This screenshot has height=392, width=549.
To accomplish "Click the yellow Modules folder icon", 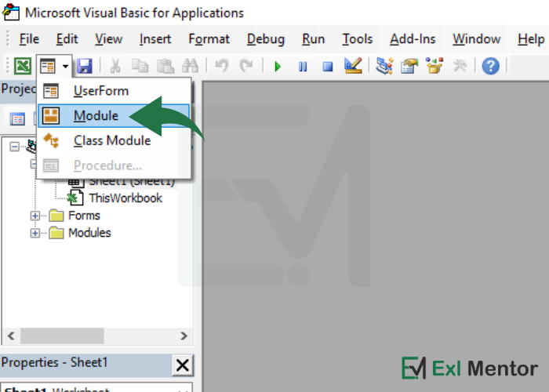I will 56,233.
